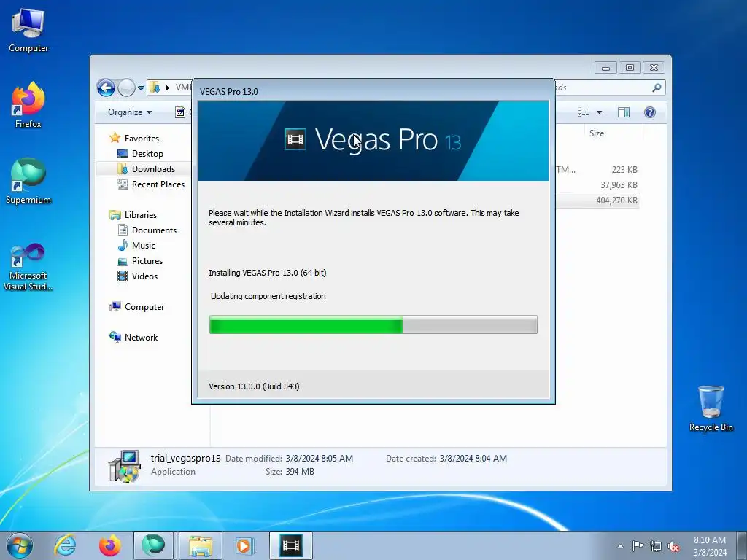Click the Updating component registration status
The image size is (747, 560).
pos(268,296)
